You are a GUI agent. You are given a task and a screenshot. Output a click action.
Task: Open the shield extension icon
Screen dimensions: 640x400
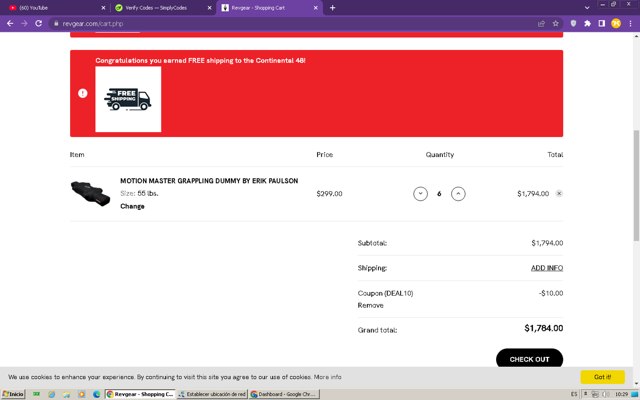point(573,23)
